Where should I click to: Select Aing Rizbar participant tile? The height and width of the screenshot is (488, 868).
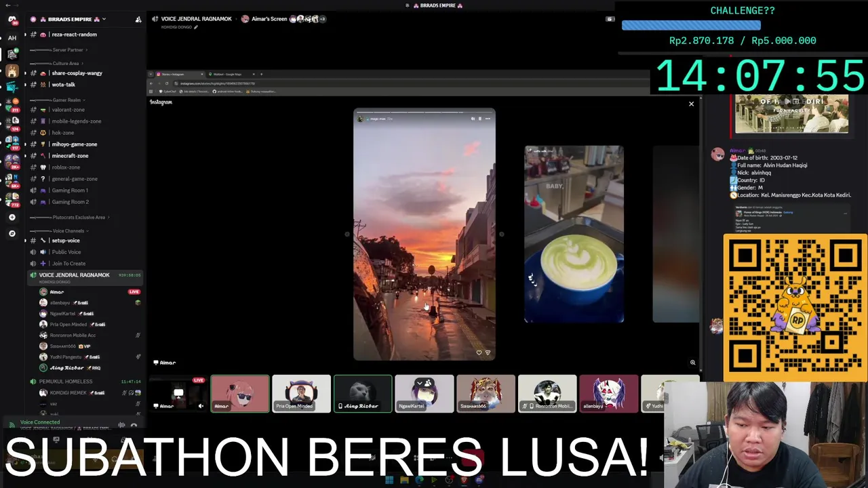[x=363, y=394]
